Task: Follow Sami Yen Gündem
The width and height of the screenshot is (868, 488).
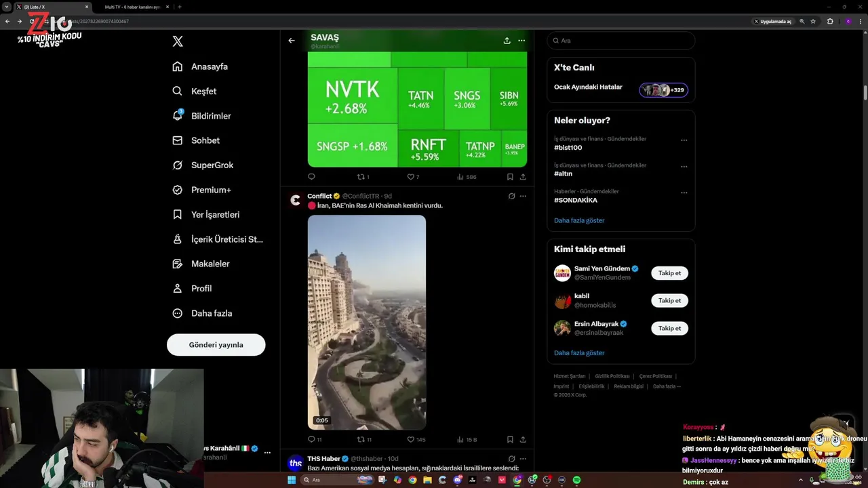Action: [669, 273]
